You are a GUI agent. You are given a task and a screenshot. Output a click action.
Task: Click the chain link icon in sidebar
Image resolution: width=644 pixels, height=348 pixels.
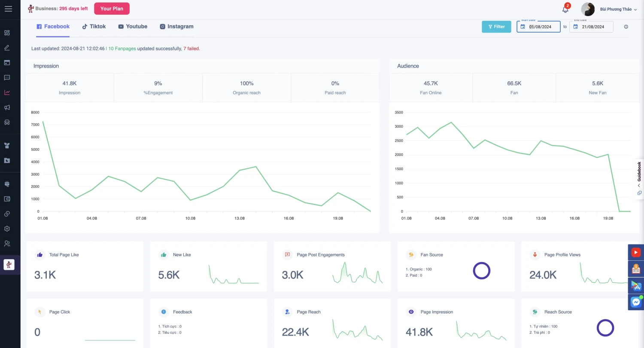(7, 214)
